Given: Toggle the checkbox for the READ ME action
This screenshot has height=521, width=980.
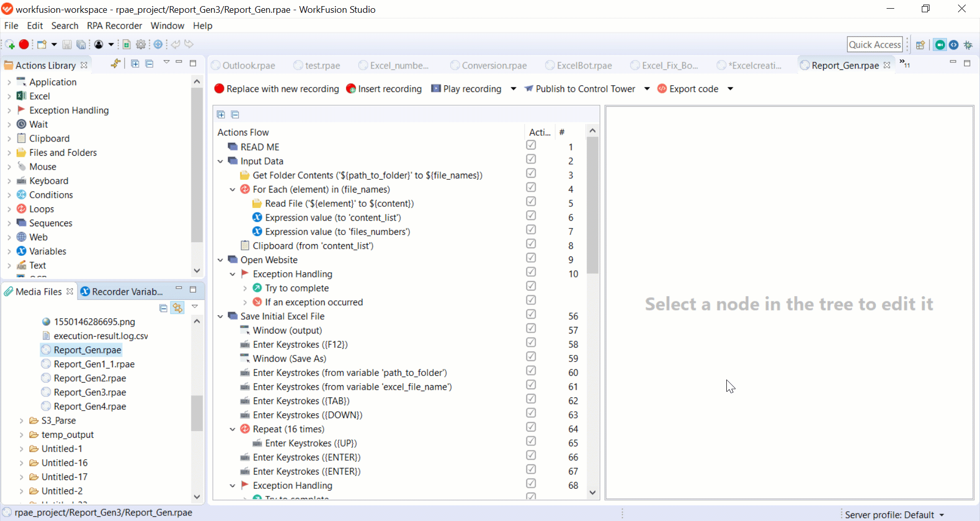Looking at the screenshot, I should [x=531, y=146].
